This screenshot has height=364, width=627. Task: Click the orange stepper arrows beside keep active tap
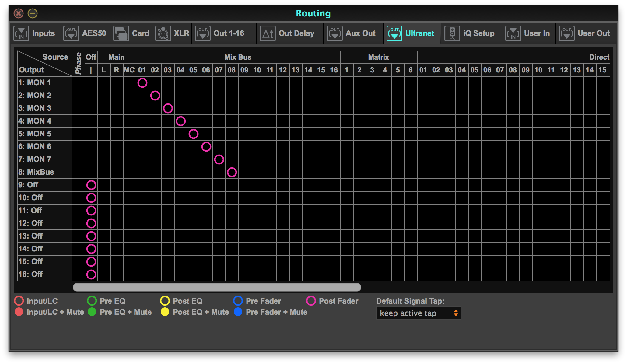456,313
